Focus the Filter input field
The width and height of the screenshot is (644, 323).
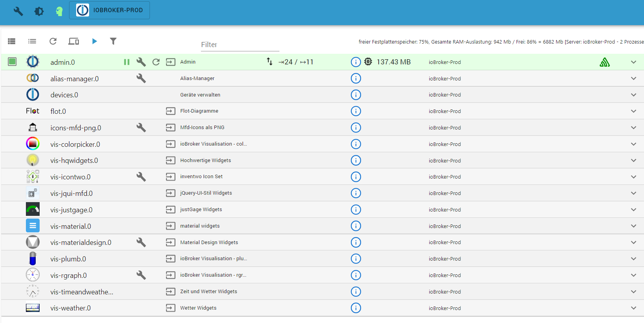[x=240, y=45]
